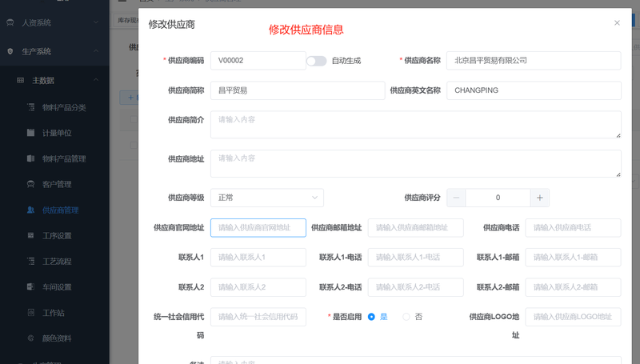The width and height of the screenshot is (640, 364).
Task: Click the 联系人2-电话 field
Action: tap(415, 287)
